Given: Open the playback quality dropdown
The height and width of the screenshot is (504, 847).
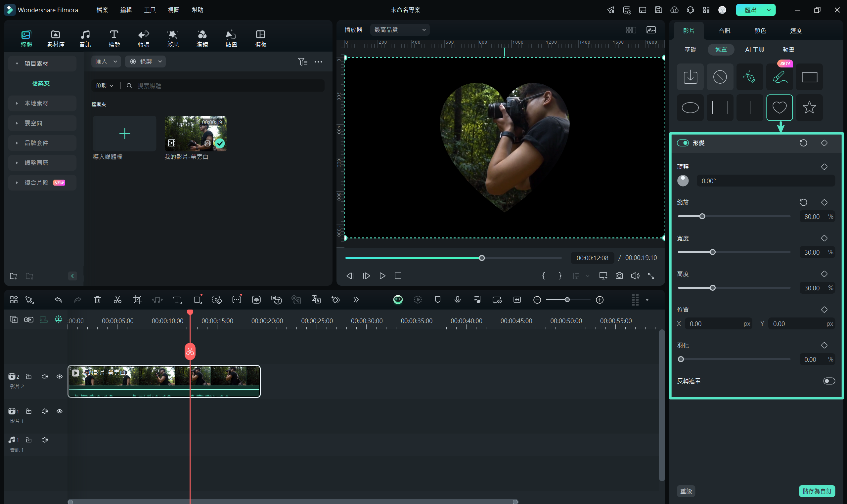Looking at the screenshot, I should (400, 30).
